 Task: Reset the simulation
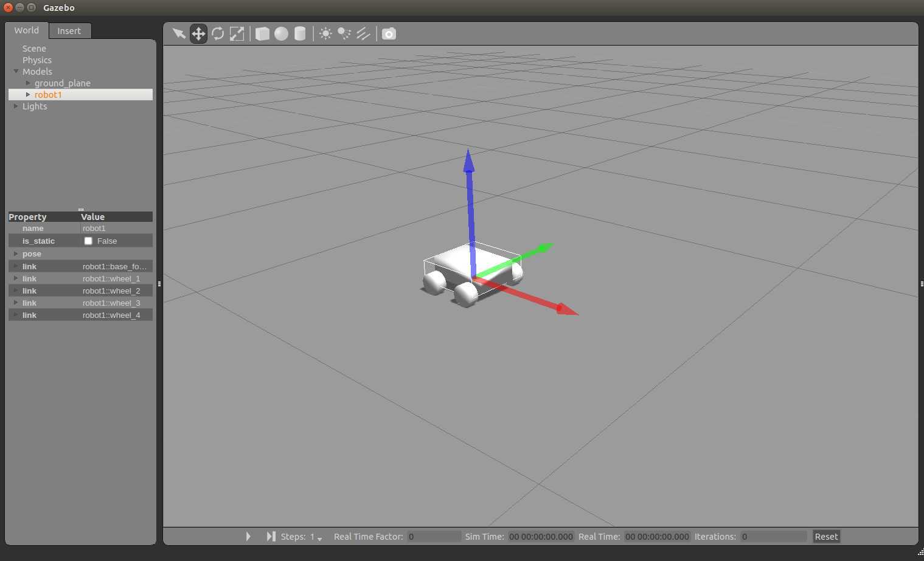coord(826,537)
